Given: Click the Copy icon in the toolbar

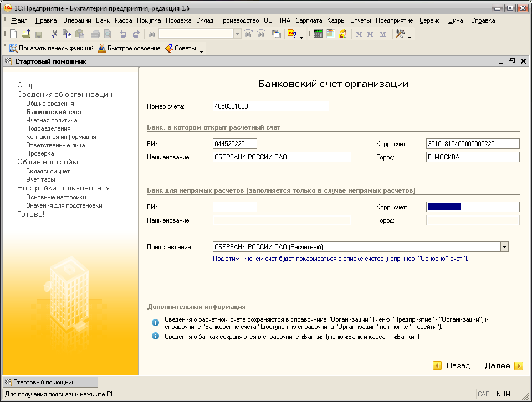Looking at the screenshot, I should (x=67, y=34).
